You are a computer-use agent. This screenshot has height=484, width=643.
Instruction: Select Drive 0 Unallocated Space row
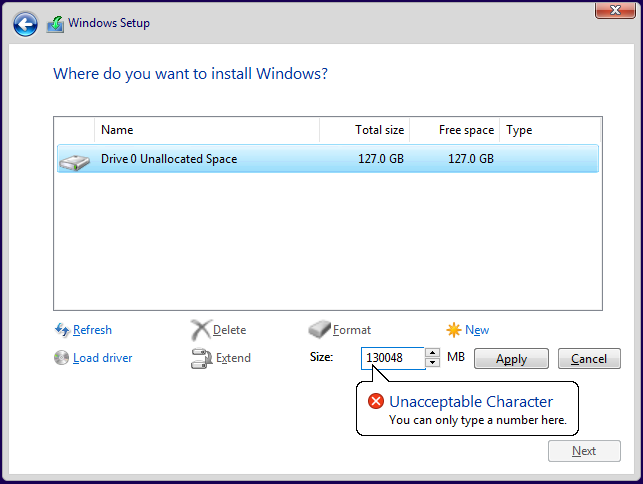(x=328, y=159)
